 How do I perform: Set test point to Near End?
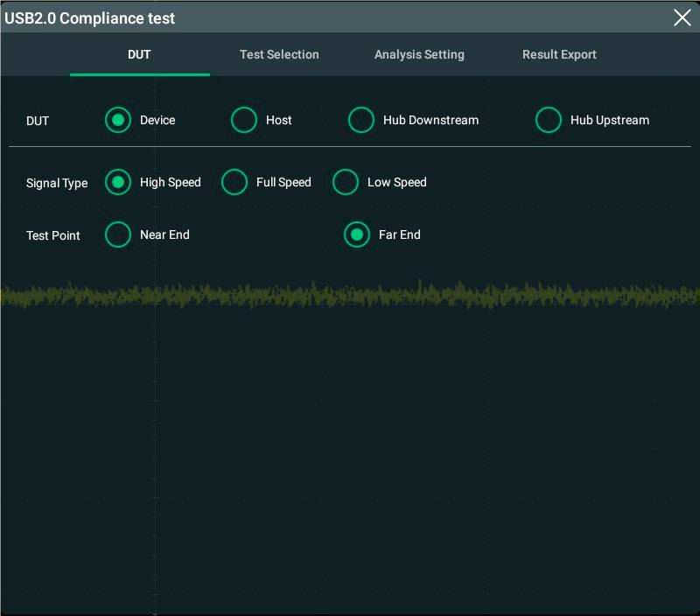tap(118, 234)
